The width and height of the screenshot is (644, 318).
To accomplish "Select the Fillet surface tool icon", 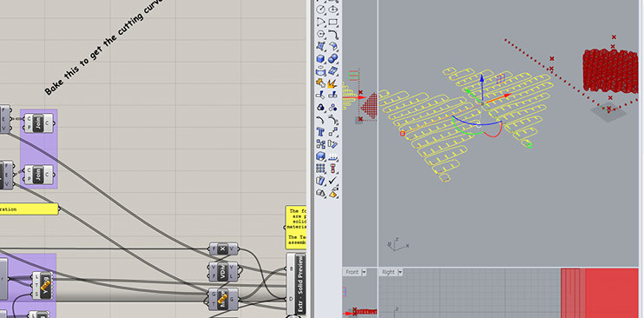I will (x=333, y=46).
